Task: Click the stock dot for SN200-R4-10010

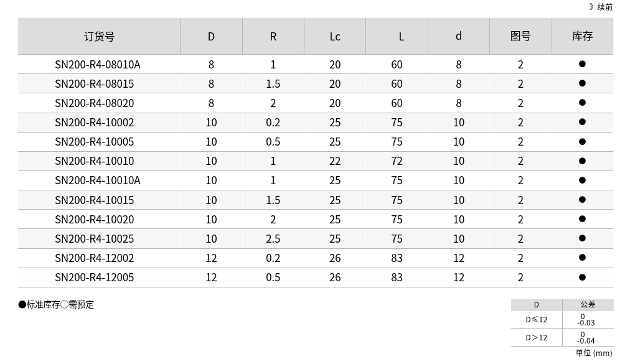Action: coord(582,161)
